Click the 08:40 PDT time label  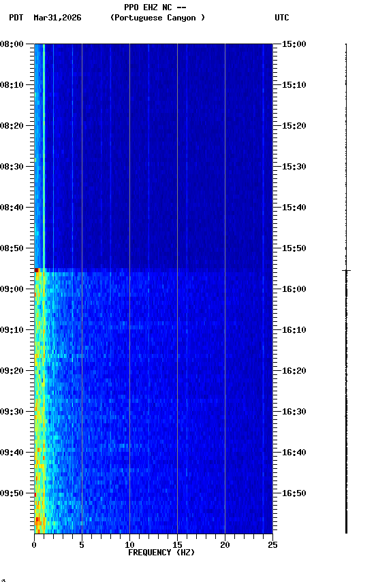[x=12, y=208]
